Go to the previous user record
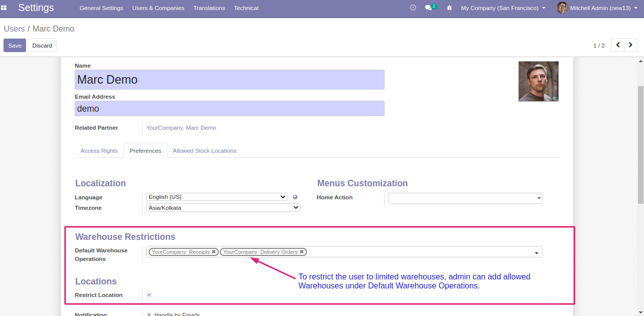The width and height of the screenshot is (644, 316). tap(617, 45)
